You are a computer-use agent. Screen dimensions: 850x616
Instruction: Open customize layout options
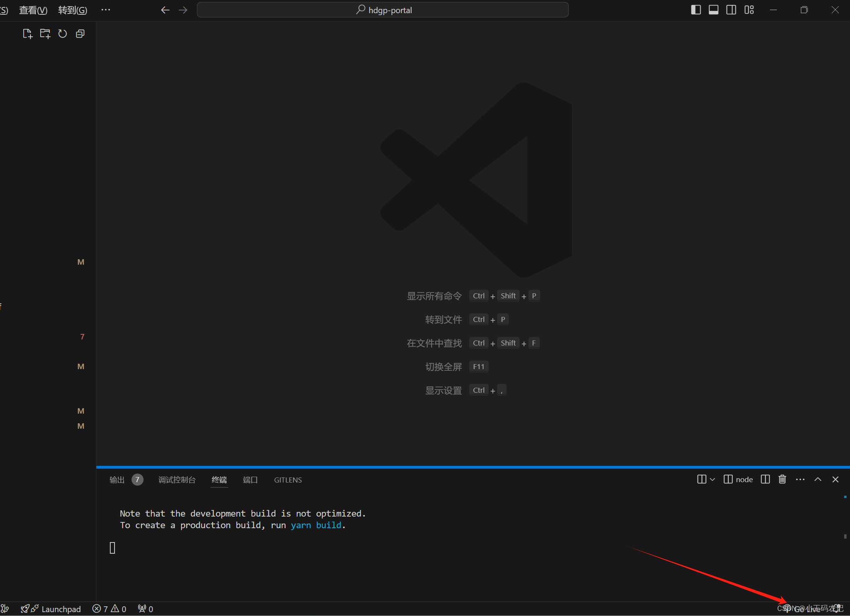tap(749, 10)
